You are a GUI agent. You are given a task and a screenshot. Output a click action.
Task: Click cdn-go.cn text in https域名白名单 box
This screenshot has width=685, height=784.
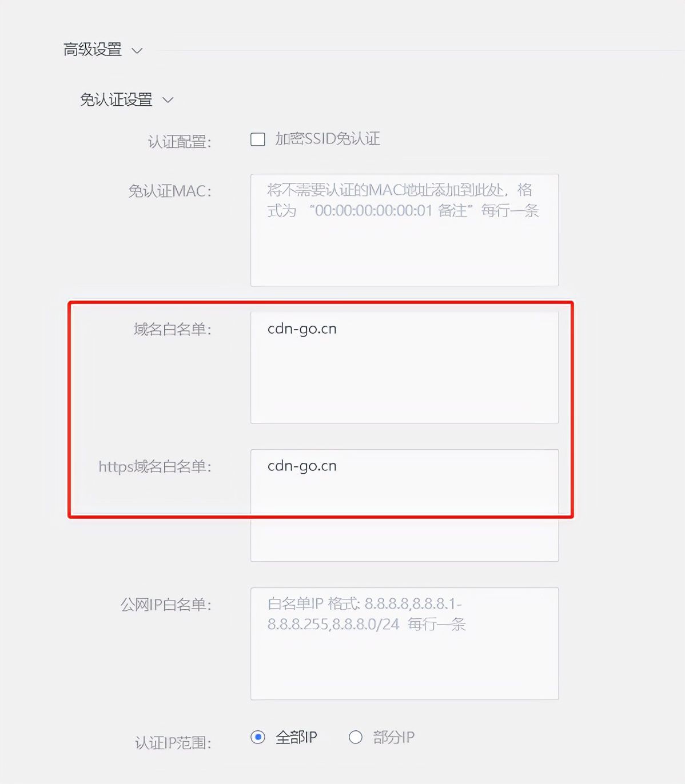[x=302, y=466]
